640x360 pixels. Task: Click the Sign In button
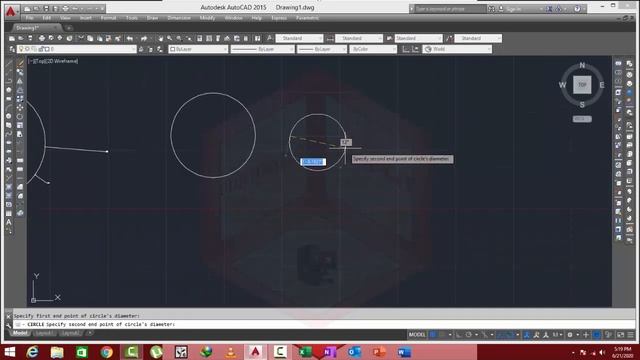point(514,9)
